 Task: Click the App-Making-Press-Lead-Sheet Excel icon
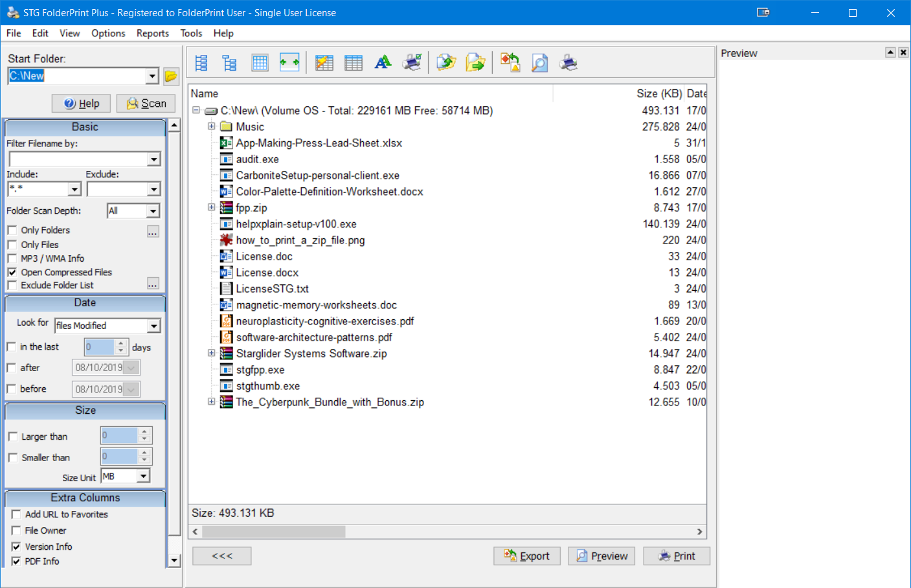pos(226,143)
